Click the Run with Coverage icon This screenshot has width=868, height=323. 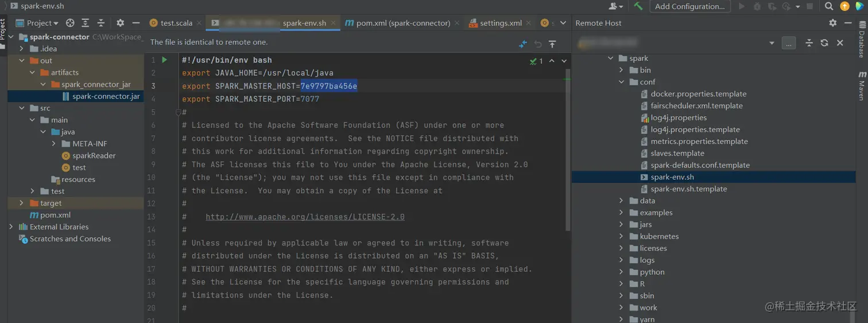(772, 6)
